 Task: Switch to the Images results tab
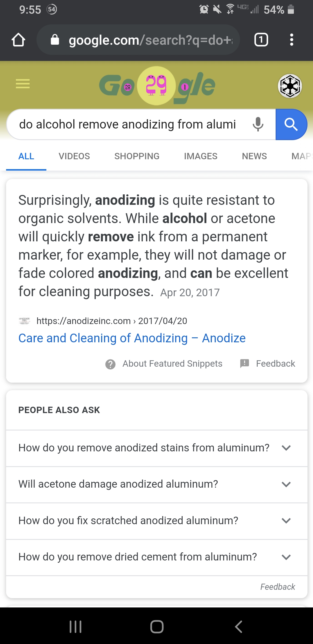201,156
